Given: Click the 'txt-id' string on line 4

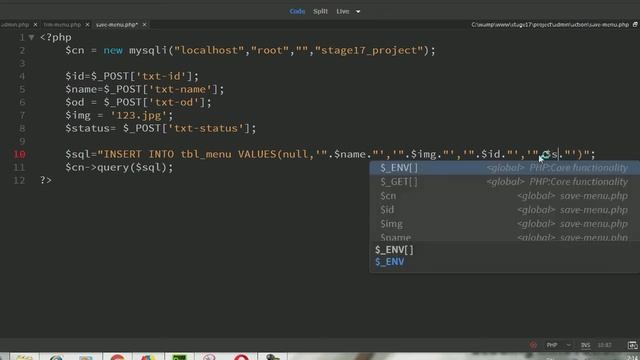Looking at the screenshot, I should [x=160, y=76].
